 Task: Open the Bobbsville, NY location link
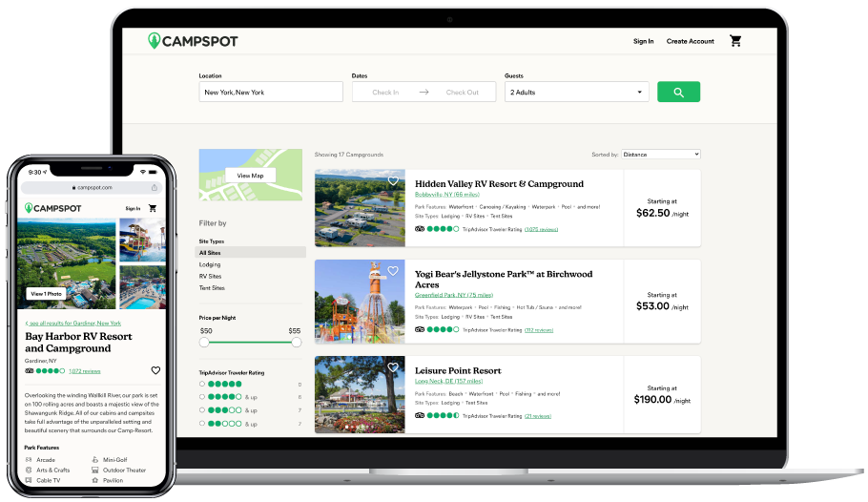pyautogui.click(x=446, y=195)
